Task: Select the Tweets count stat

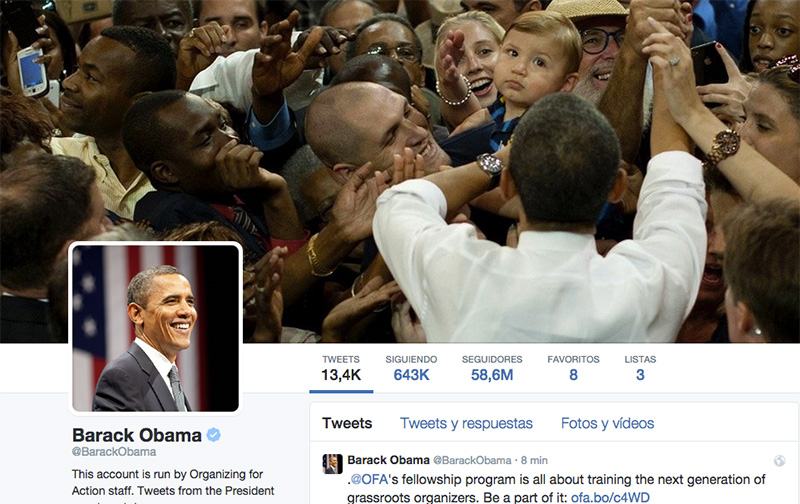Action: pos(341,369)
